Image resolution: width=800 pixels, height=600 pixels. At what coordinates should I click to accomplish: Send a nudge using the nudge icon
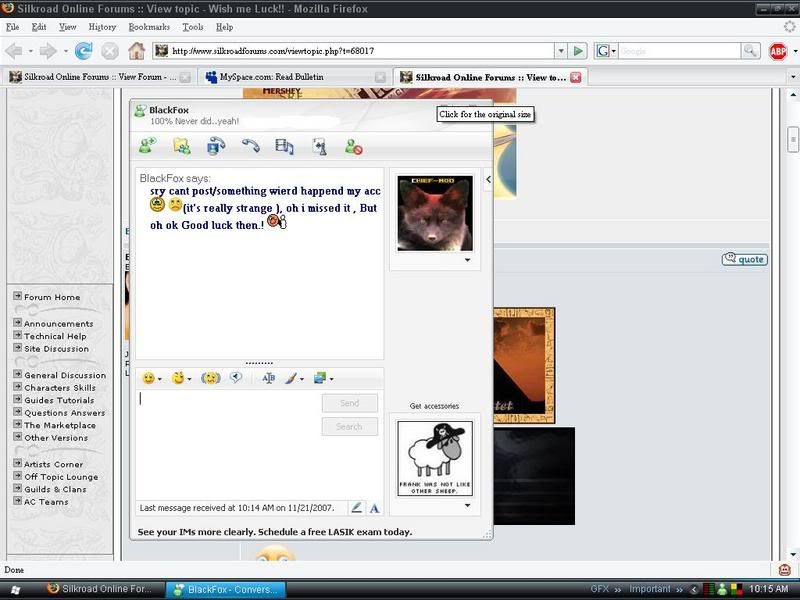tap(210, 378)
